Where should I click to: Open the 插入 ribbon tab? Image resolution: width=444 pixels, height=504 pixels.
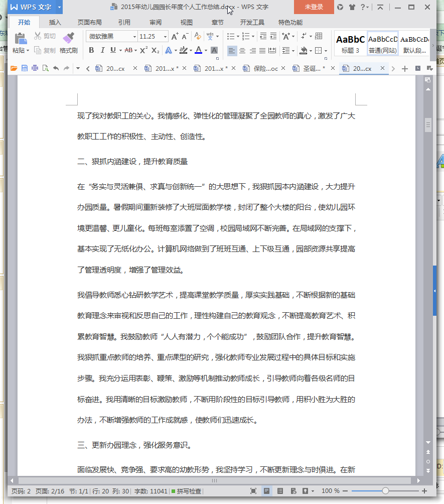pos(55,23)
